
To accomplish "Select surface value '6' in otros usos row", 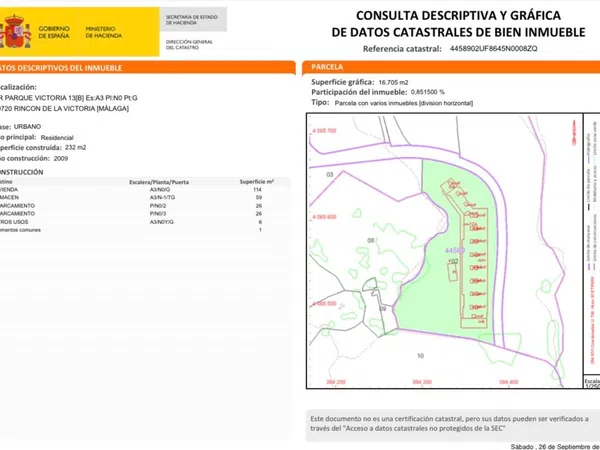I will [260, 222].
